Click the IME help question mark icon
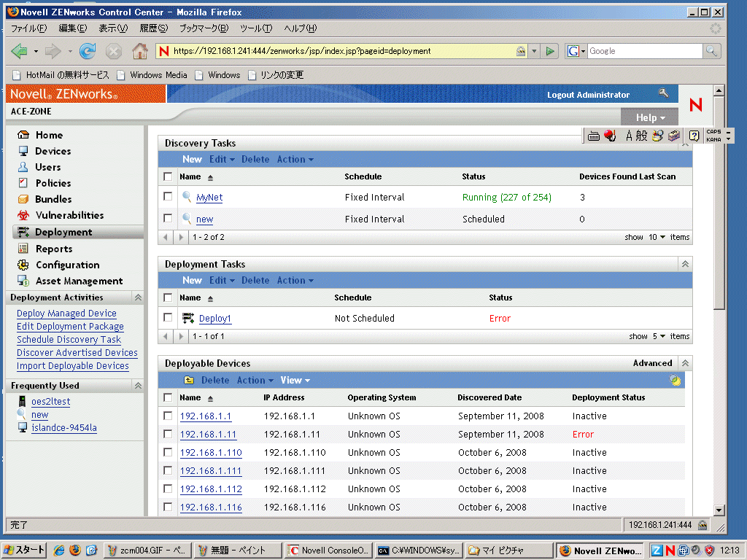Viewport: 747px width, 560px height. pyautogui.click(x=694, y=136)
